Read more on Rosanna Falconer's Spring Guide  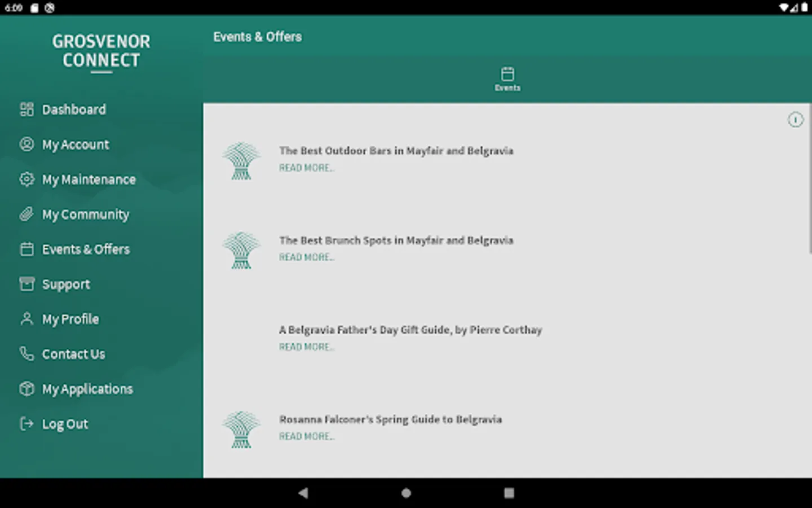coord(306,436)
